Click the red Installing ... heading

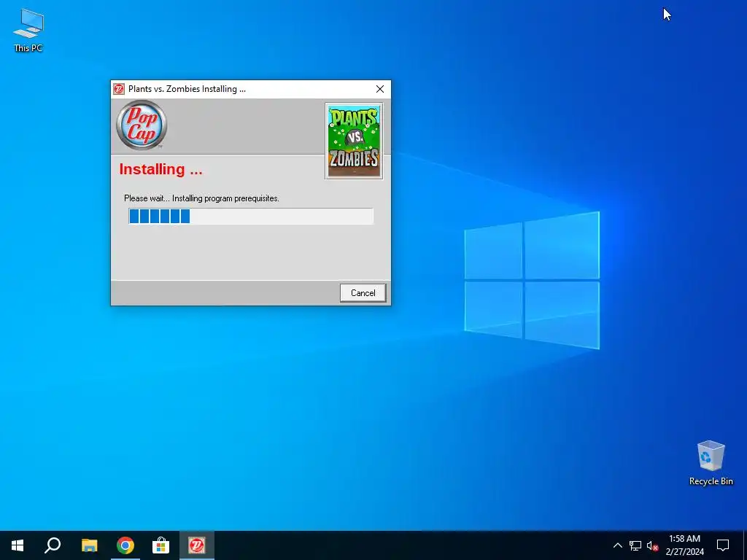point(160,169)
